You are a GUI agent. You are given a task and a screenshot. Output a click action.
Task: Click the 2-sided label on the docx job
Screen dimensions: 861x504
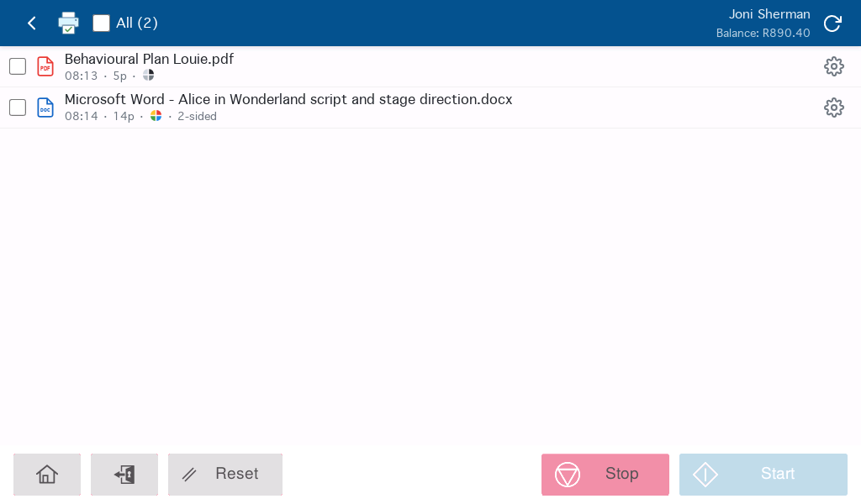point(197,116)
